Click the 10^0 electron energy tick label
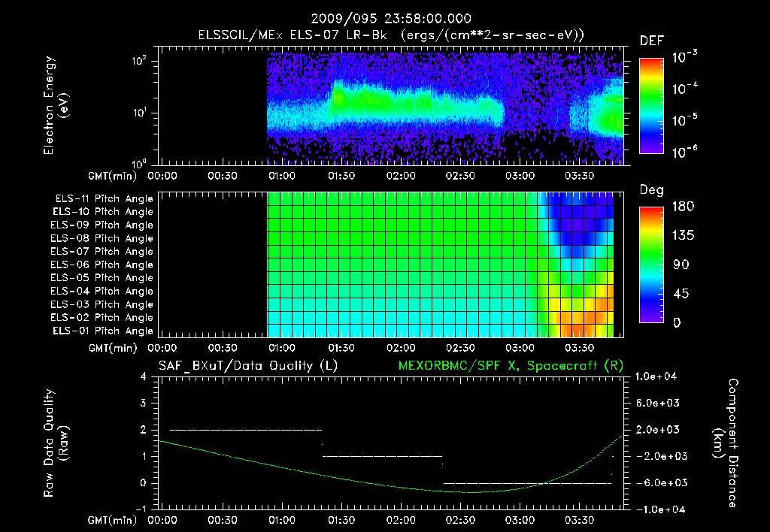The image size is (770, 532). click(139, 163)
